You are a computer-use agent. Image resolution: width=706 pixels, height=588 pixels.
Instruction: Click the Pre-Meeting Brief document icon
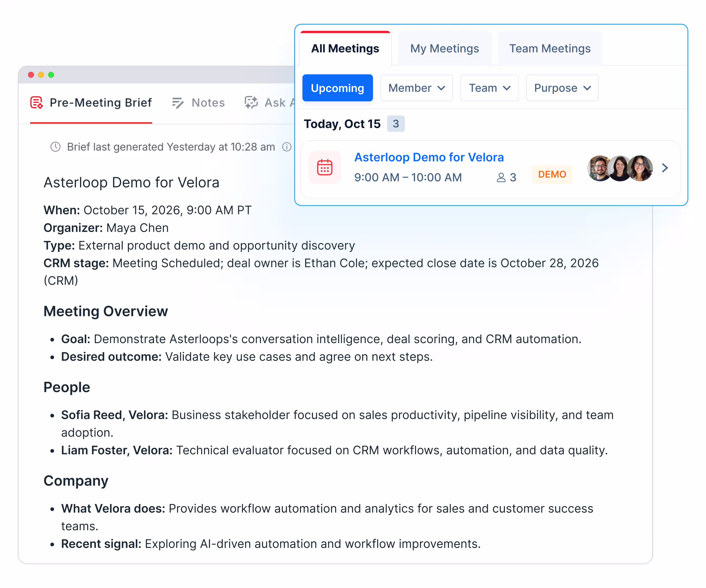[x=36, y=102]
